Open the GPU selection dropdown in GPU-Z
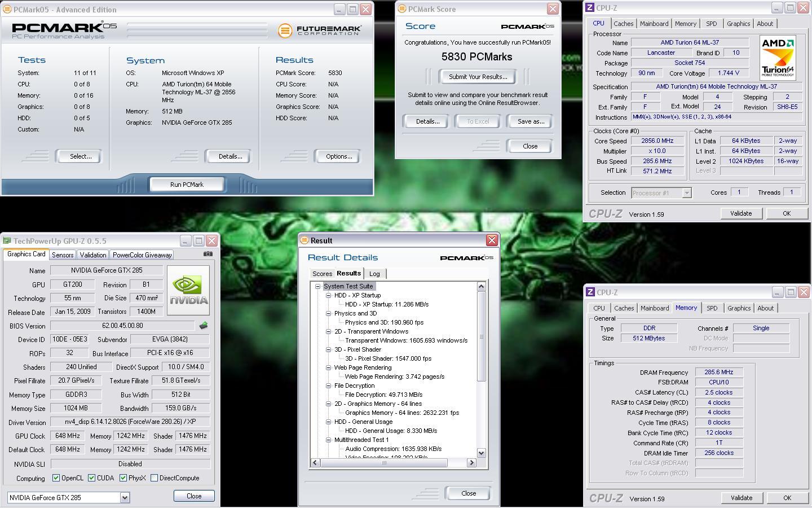The height and width of the screenshot is (508, 812). (x=125, y=498)
